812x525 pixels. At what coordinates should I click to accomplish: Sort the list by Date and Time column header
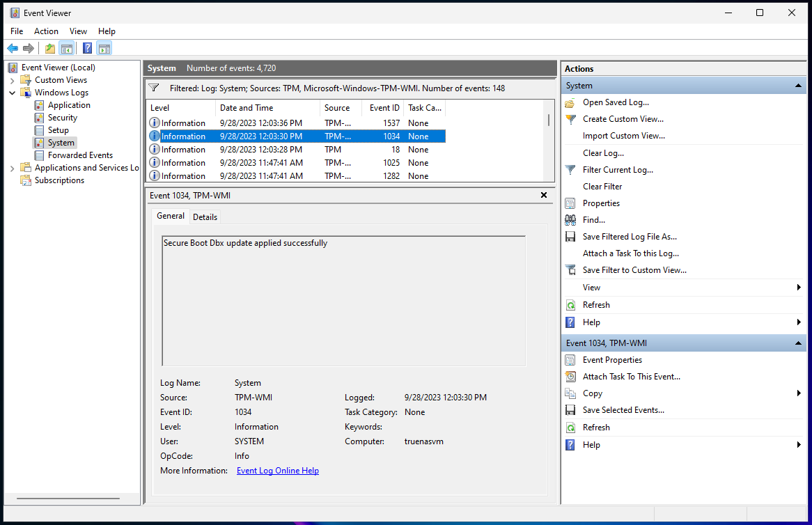tap(267, 108)
